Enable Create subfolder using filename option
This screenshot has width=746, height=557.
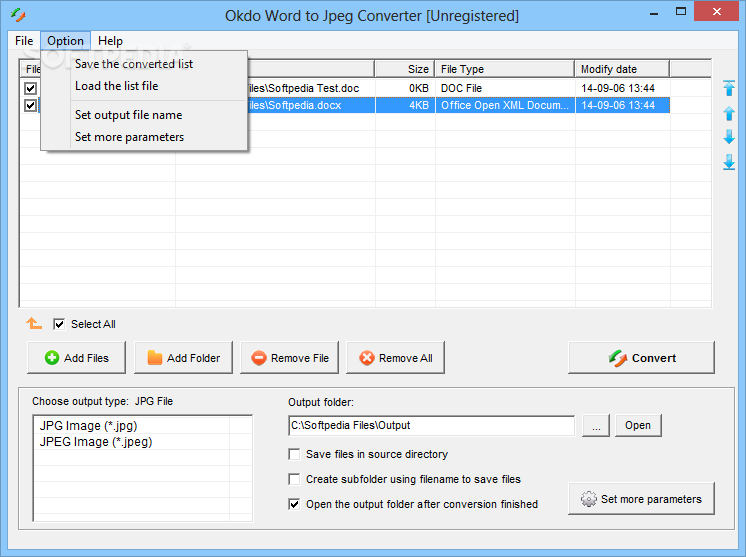[x=294, y=479]
